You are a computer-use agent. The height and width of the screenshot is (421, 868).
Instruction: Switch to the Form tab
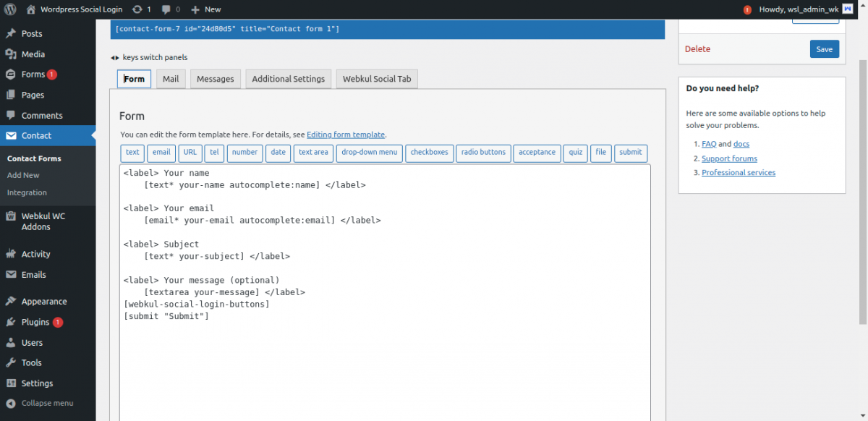134,79
